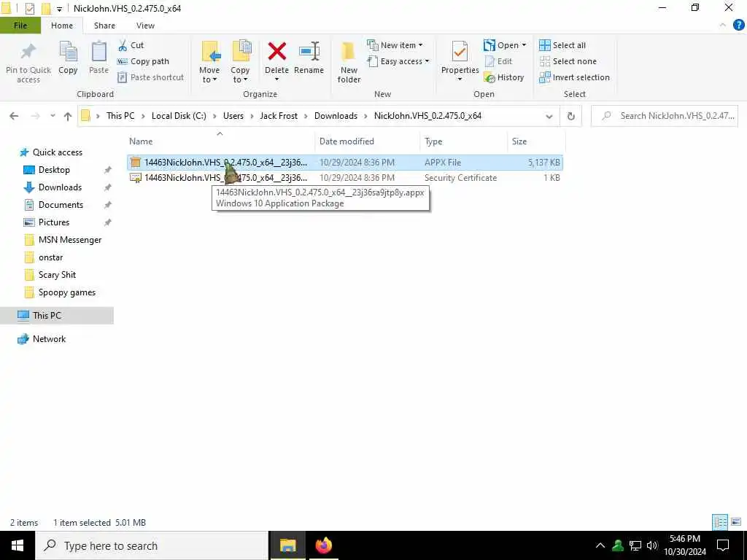This screenshot has height=560, width=747.
Task: Expand the address bar history dropdown
Action: (549, 116)
